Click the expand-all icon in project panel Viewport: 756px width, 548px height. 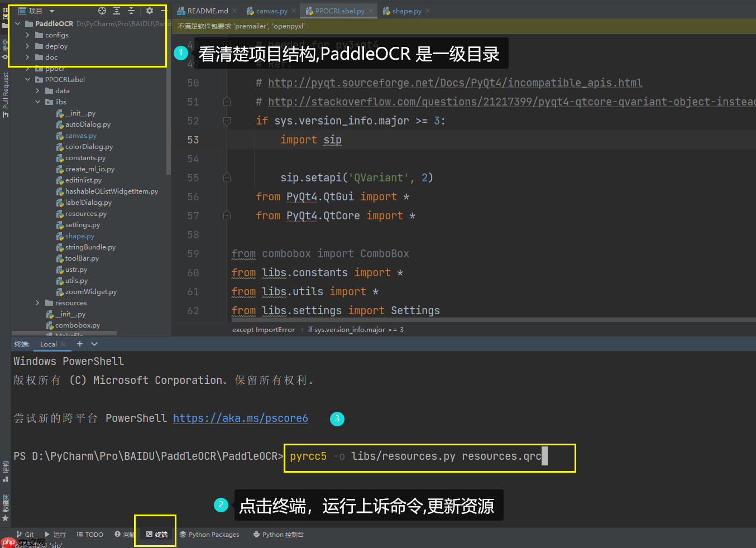click(x=117, y=10)
